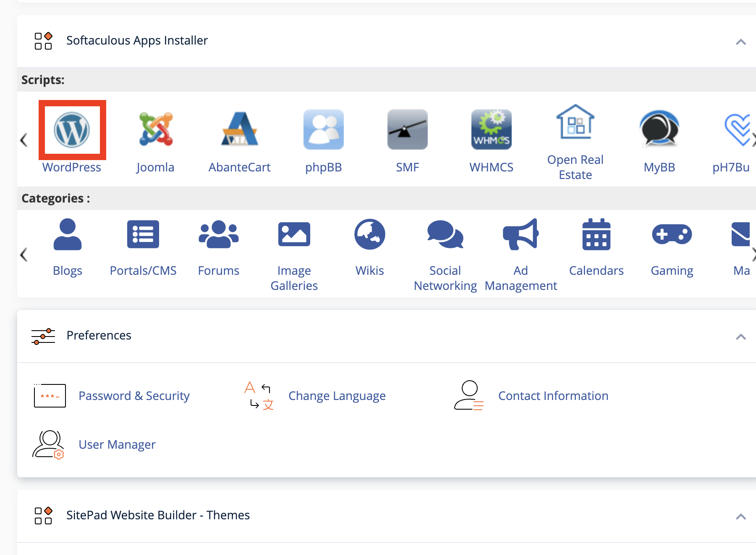Open the Wikis category link
The height and width of the screenshot is (555, 756).
pyautogui.click(x=370, y=271)
